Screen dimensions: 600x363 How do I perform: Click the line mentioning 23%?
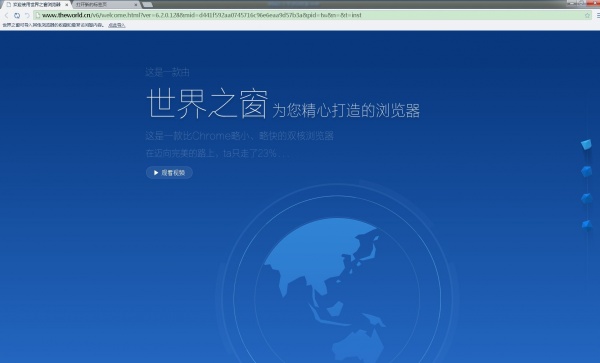(x=217, y=153)
